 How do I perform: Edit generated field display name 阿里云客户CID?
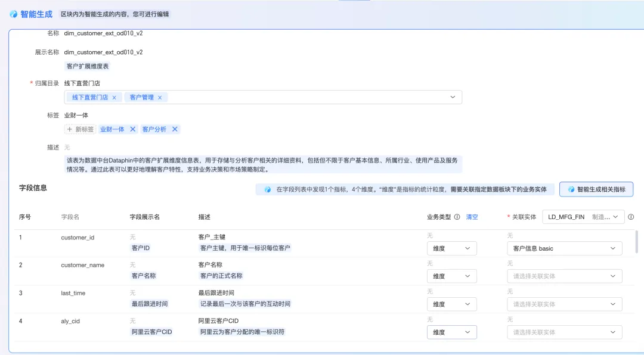point(151,332)
